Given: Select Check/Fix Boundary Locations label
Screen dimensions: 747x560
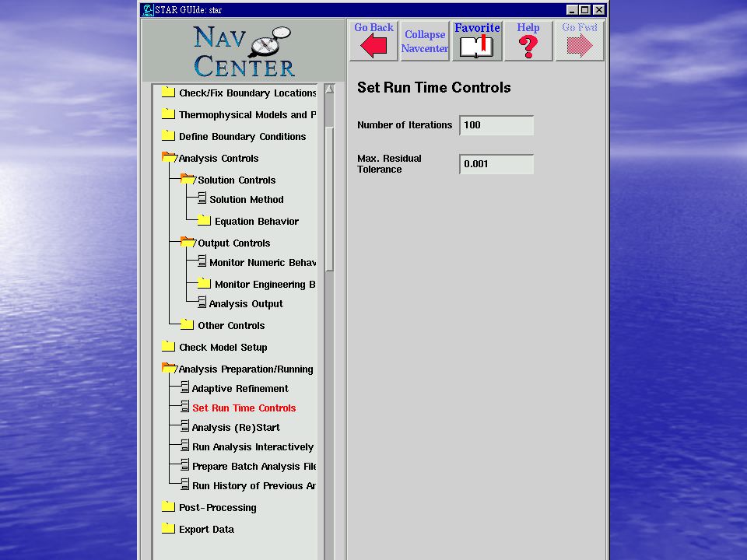Looking at the screenshot, I should click(x=247, y=93).
